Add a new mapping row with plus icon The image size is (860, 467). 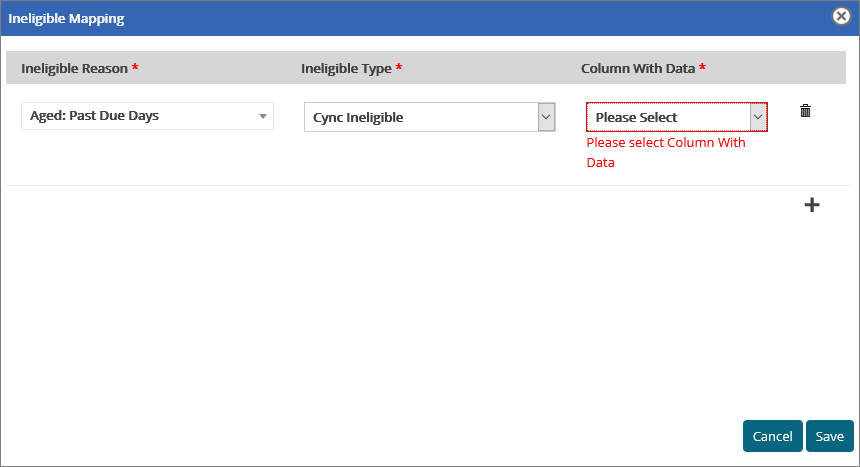point(812,205)
